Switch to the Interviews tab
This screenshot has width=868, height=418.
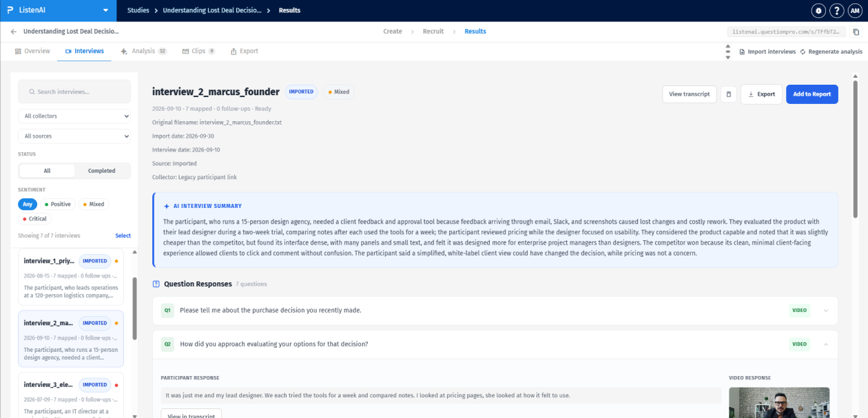[84, 51]
